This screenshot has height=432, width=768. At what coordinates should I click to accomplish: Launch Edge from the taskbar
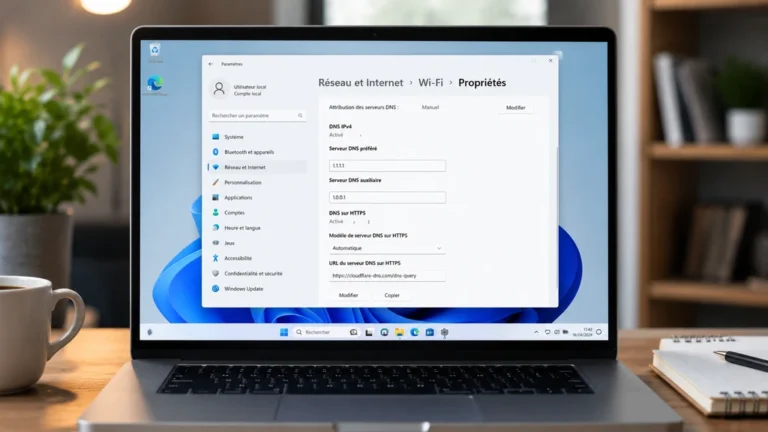click(x=414, y=332)
